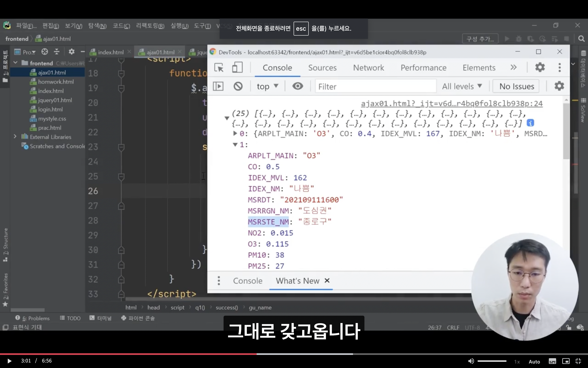The image size is (588, 368).
Task: Click the 구성 추가 run configuration button
Action: tap(480, 39)
